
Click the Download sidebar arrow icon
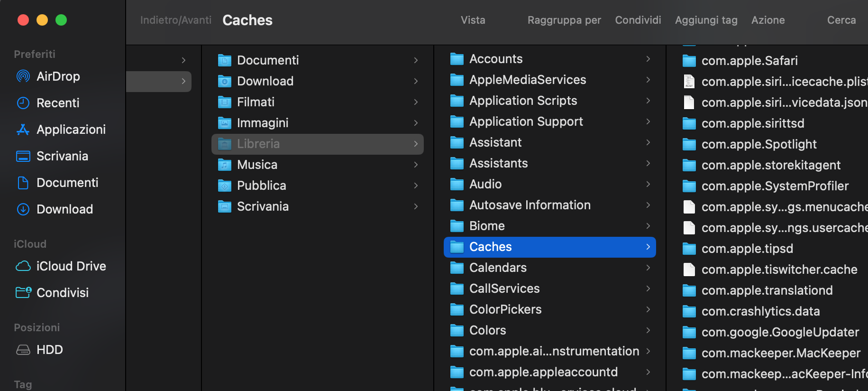click(23, 209)
